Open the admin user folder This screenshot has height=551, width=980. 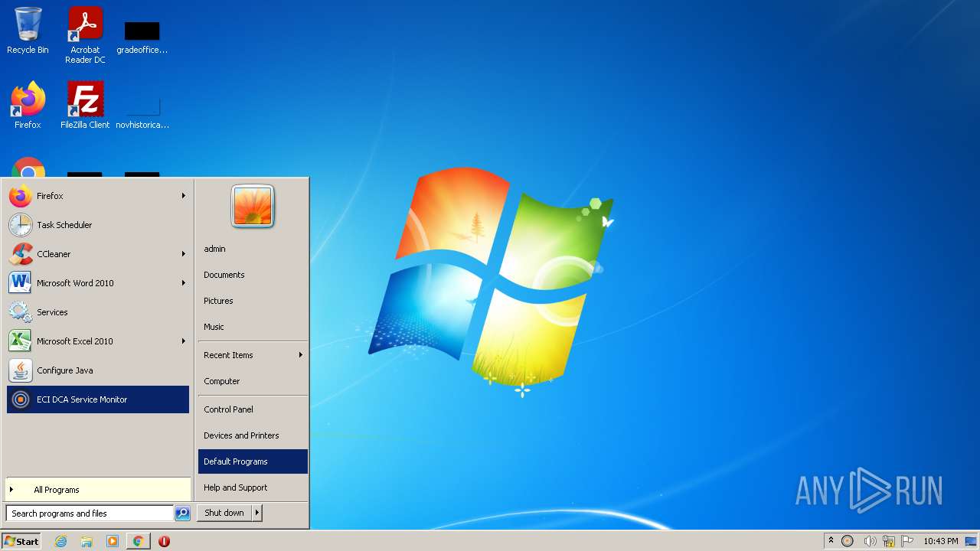pyautogui.click(x=253, y=249)
